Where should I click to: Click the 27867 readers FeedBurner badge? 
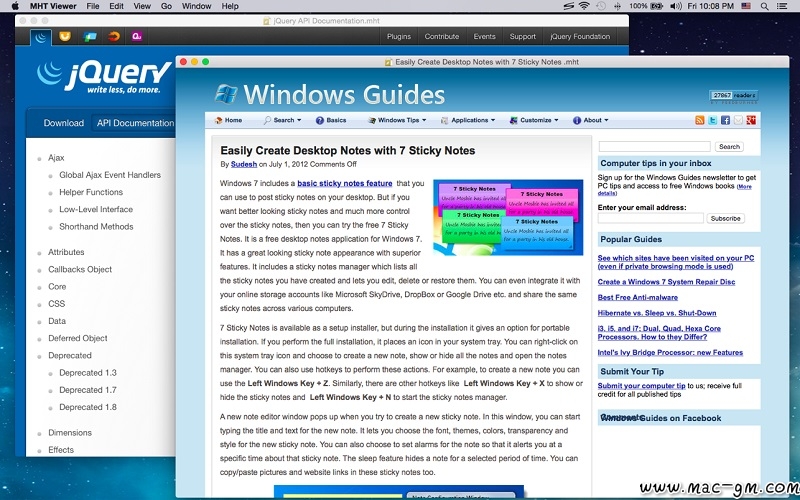pos(733,95)
